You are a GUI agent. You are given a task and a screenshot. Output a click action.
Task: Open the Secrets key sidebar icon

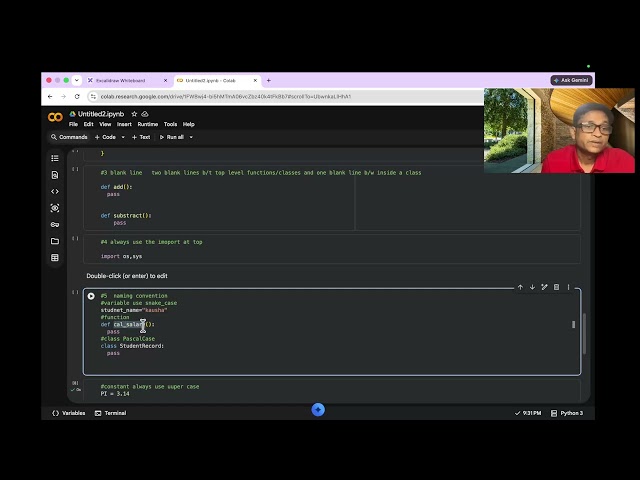[55, 224]
